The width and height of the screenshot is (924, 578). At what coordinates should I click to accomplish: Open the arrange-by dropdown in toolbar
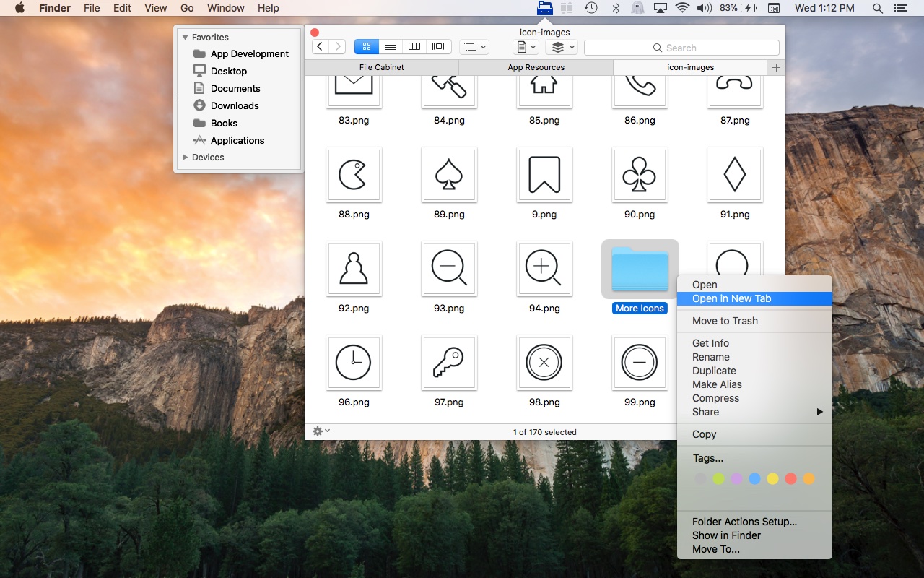pyautogui.click(x=474, y=47)
